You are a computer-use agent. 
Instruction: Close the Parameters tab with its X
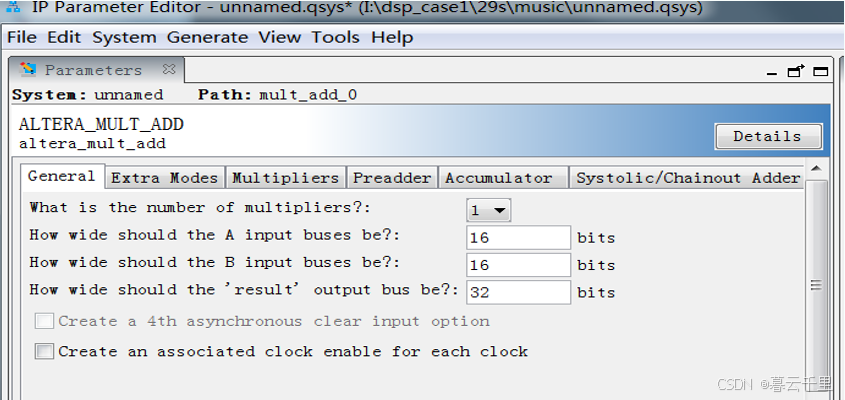tap(169, 70)
